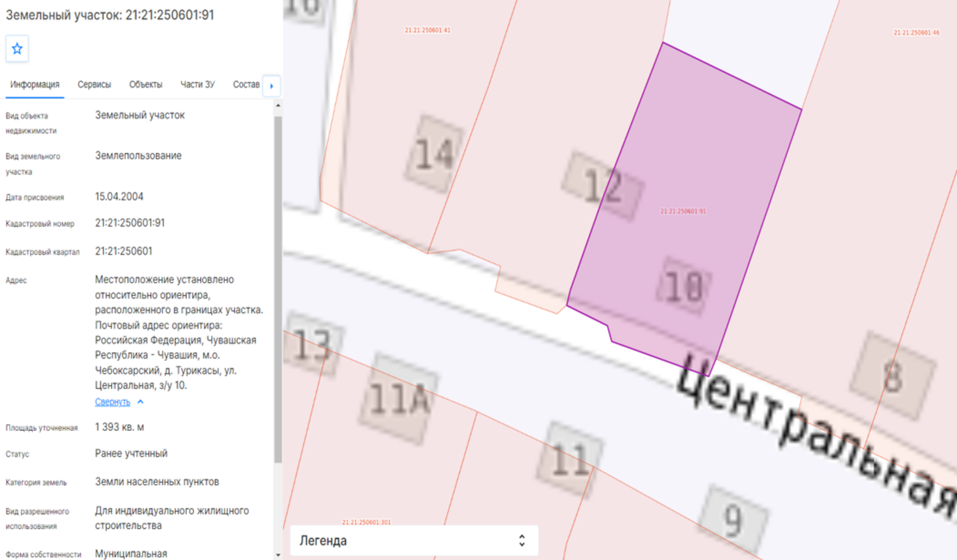Add parcel to favorites with star icon

click(x=17, y=49)
